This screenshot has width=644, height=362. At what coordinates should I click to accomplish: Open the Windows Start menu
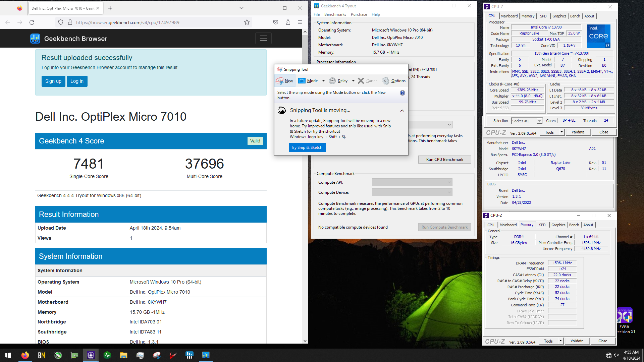8,355
